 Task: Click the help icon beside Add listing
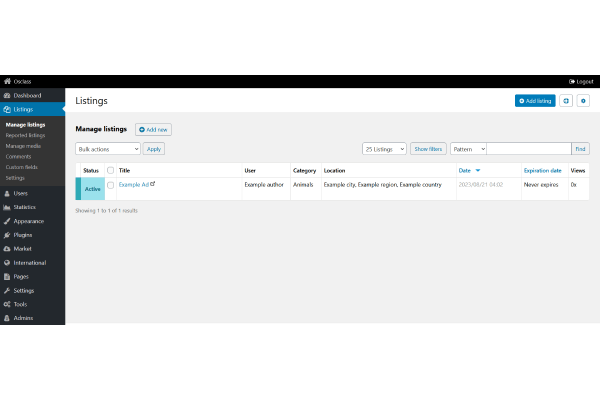coord(566,101)
